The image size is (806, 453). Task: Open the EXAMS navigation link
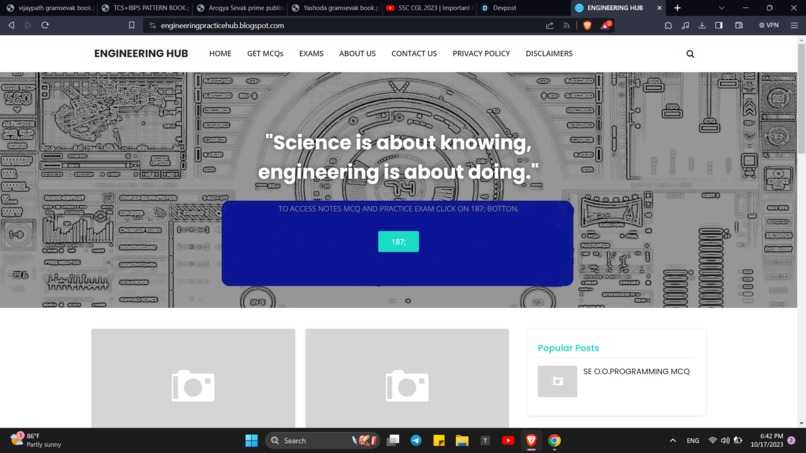click(311, 53)
